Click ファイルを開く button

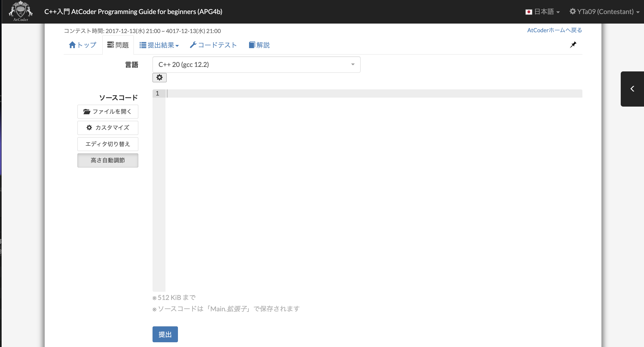pos(108,112)
